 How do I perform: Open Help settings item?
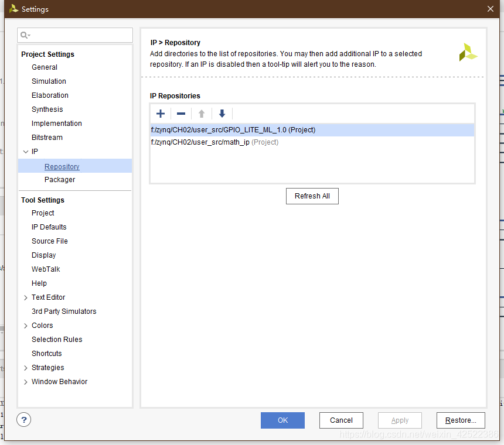[x=39, y=283]
